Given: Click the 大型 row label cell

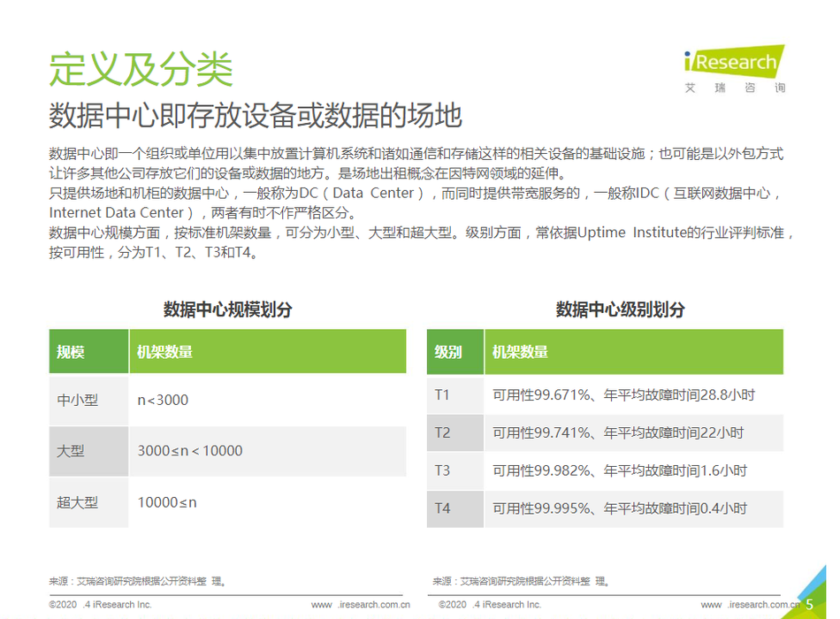Looking at the screenshot, I should coord(71,451).
